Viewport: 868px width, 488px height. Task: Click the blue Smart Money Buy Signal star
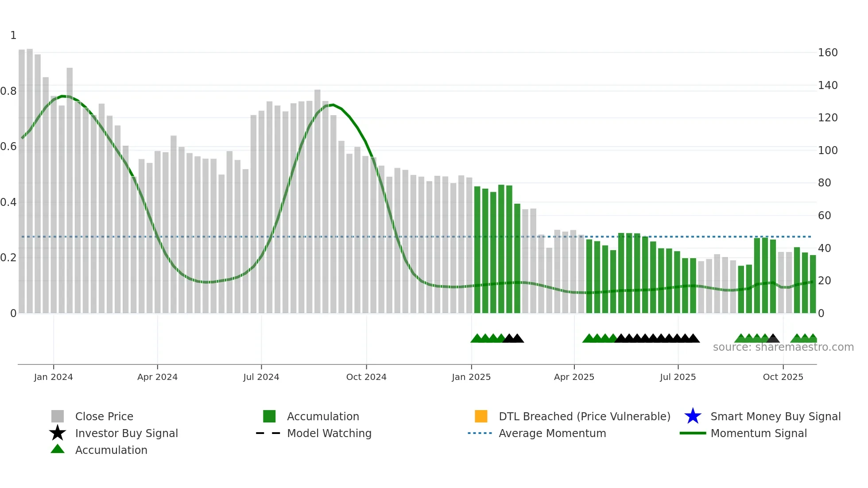(x=693, y=416)
